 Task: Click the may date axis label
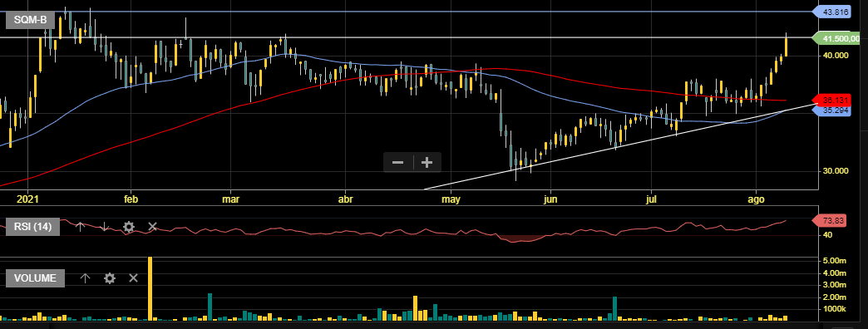click(x=451, y=199)
